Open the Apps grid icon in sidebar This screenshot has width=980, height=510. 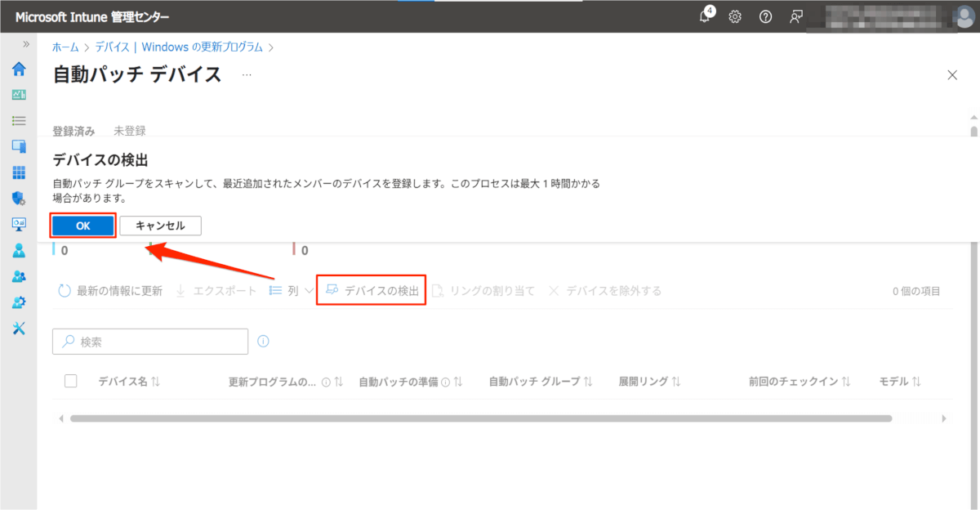coord(19,172)
